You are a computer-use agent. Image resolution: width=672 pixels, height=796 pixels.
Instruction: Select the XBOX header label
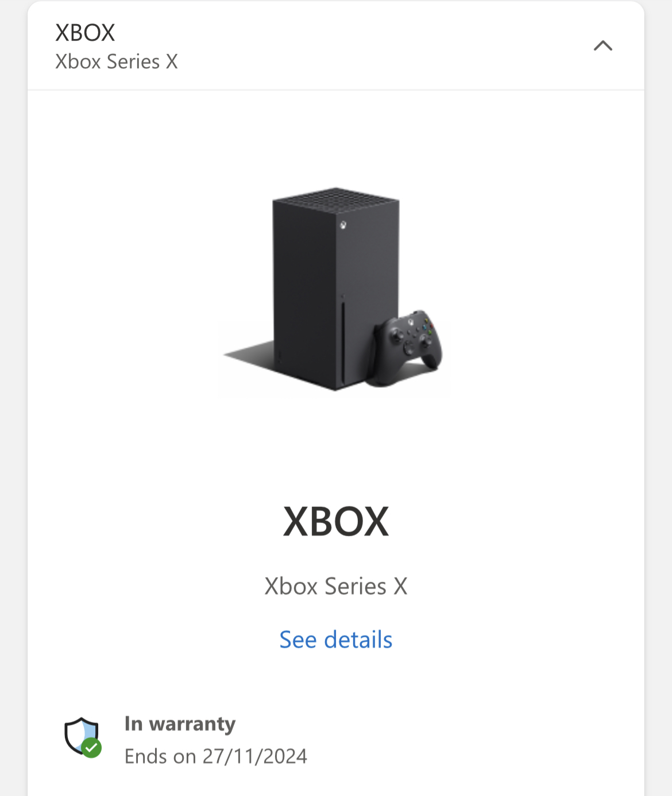click(84, 32)
